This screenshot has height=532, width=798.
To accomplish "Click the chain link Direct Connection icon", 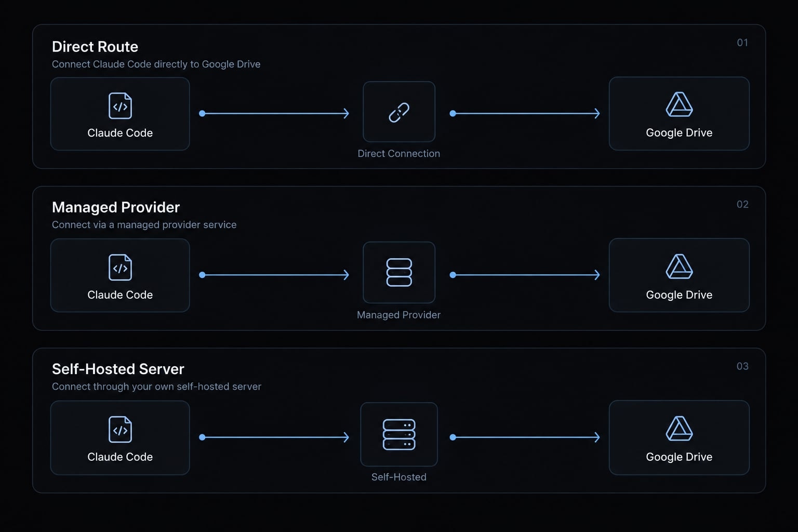I will click(x=399, y=112).
